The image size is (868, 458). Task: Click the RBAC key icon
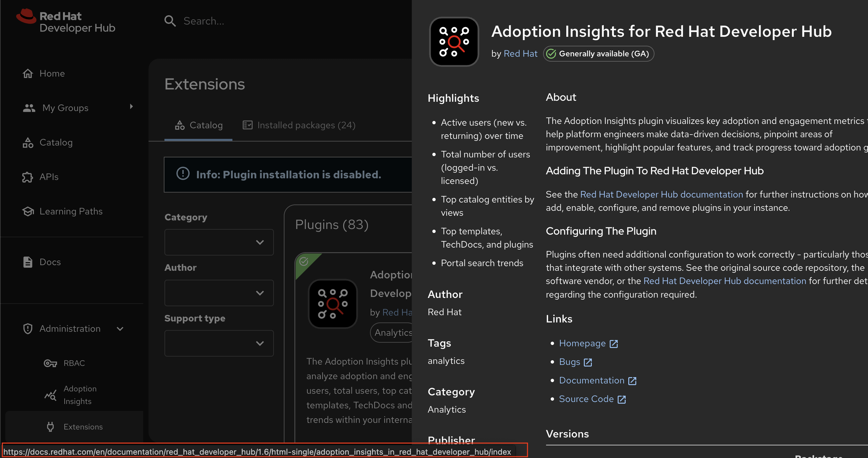click(x=50, y=363)
